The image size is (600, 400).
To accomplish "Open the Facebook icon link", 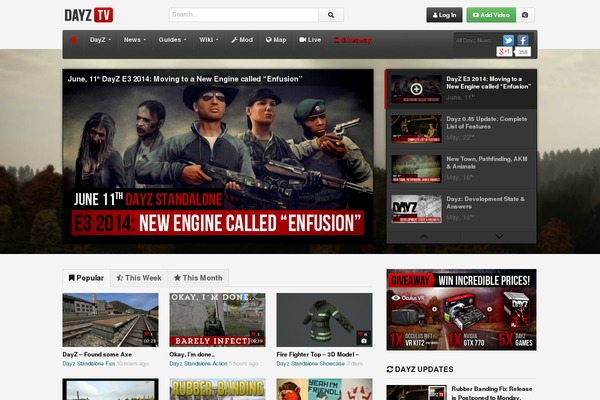I will [x=523, y=40].
